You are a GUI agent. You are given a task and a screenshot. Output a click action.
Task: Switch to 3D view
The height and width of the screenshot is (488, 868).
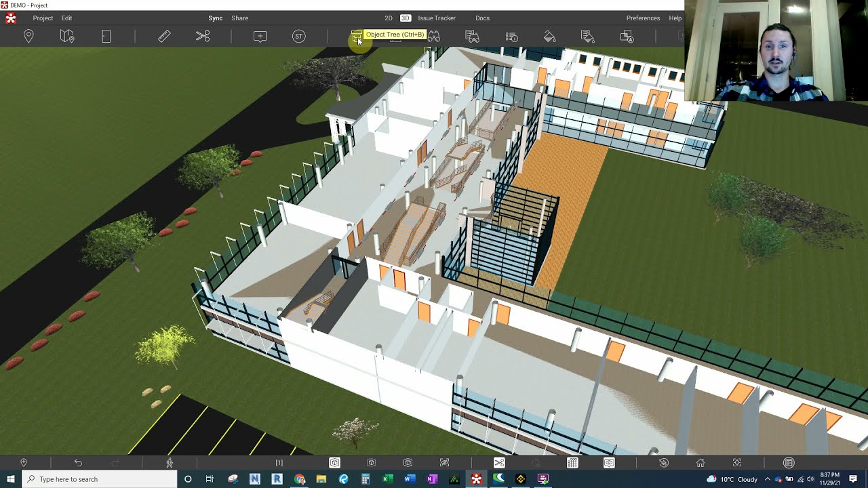[x=406, y=18]
